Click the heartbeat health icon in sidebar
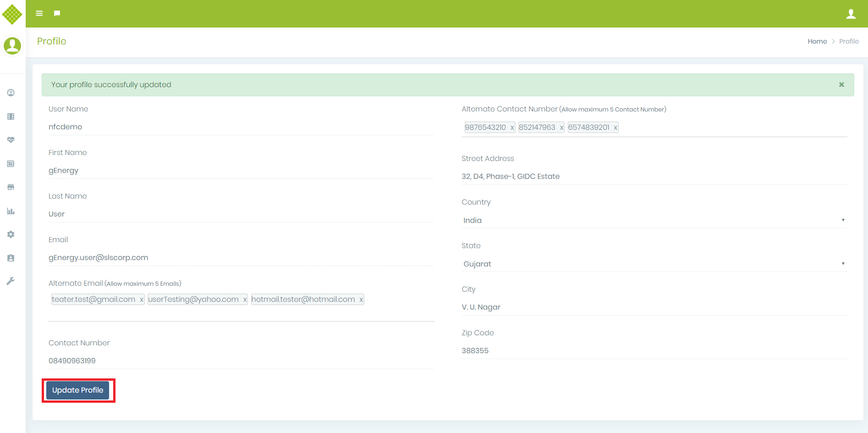Screen dimensions: 868x433 pos(11,140)
